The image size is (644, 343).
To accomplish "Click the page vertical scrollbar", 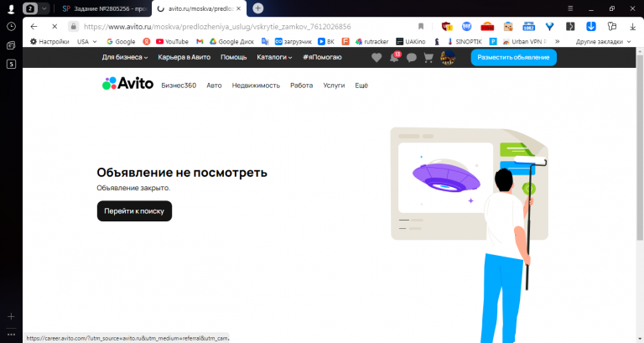I will pos(640,148).
